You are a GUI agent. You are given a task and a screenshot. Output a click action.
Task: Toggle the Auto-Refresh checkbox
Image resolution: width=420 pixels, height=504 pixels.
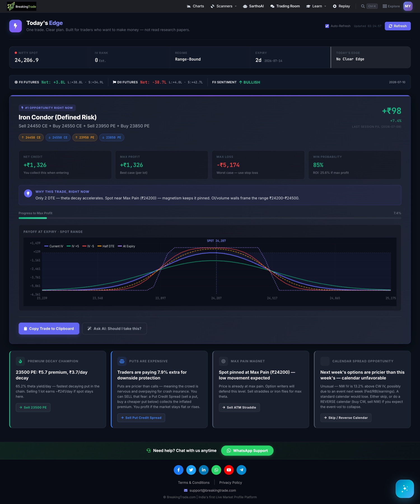point(327,26)
